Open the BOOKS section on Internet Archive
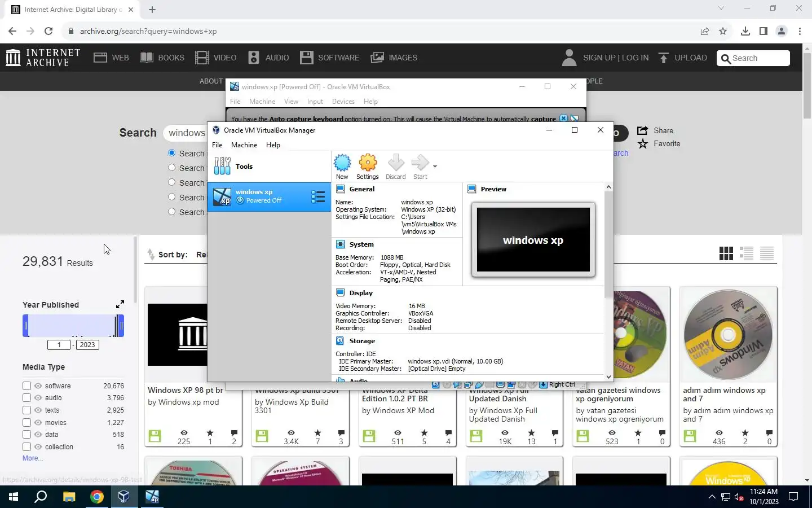The height and width of the screenshot is (508, 812). coord(162,58)
